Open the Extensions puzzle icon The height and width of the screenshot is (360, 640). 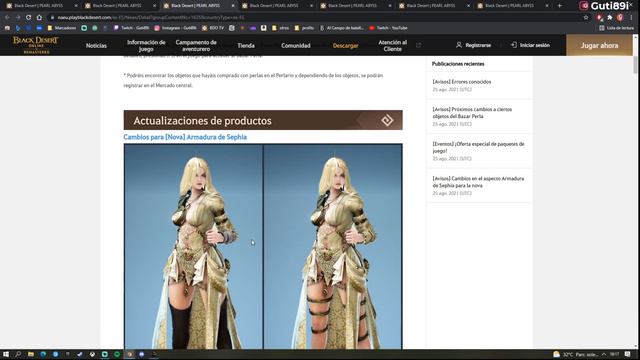point(610,18)
